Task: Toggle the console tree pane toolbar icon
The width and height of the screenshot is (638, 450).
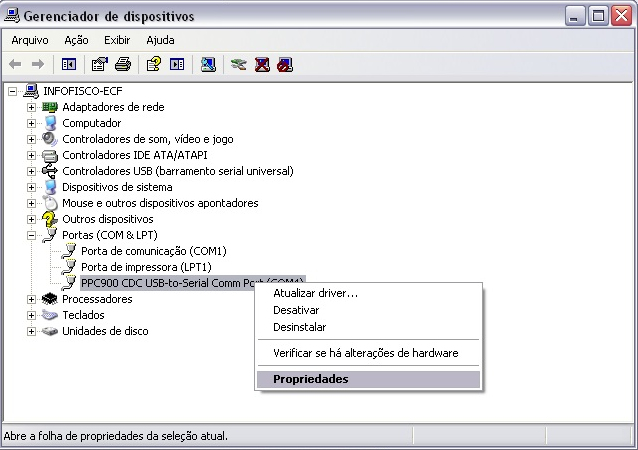Action: click(69, 64)
